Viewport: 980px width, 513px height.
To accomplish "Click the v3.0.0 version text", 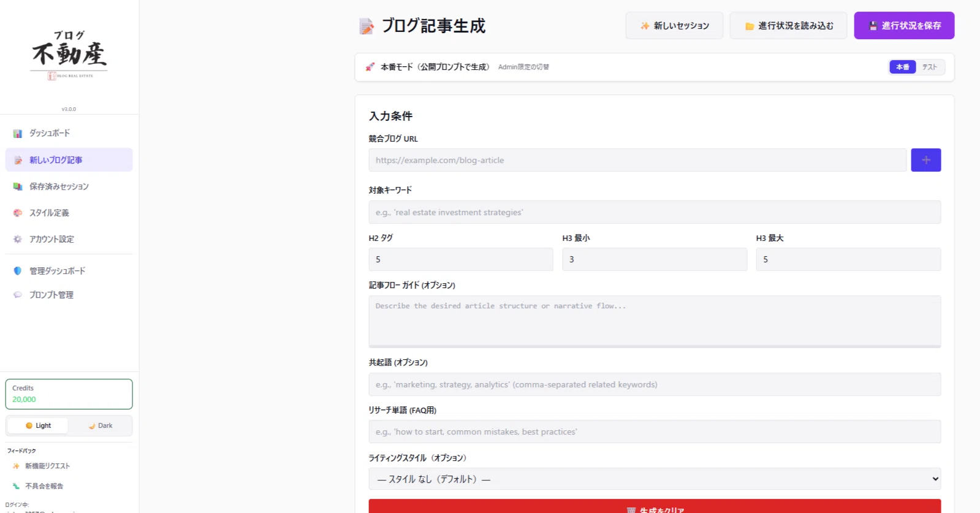I will click(69, 109).
